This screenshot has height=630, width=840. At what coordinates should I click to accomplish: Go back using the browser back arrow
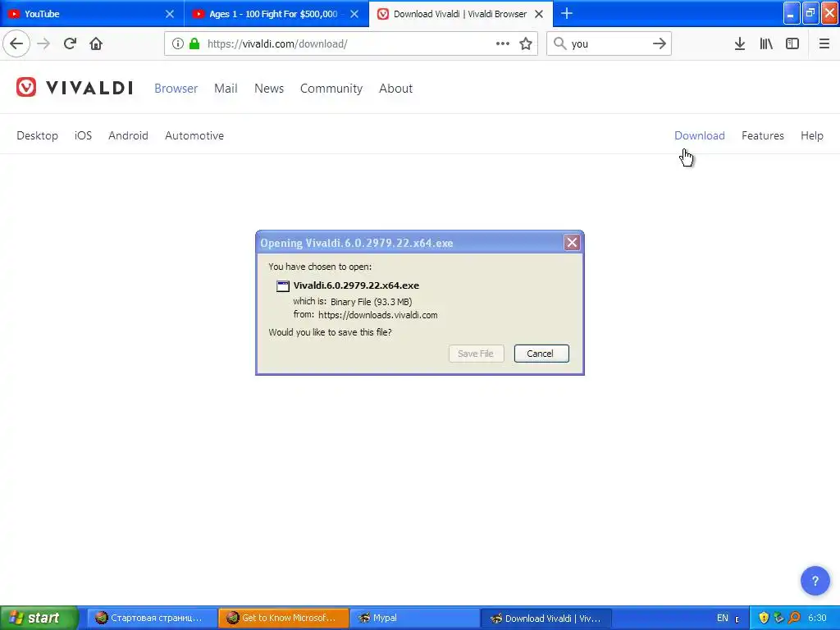[16, 43]
